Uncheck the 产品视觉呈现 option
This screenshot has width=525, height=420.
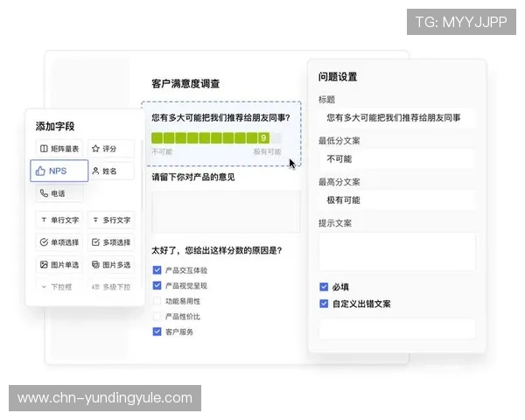click(x=157, y=285)
